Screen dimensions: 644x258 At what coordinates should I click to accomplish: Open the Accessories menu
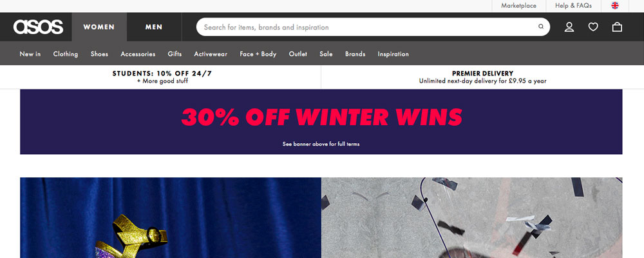click(x=138, y=54)
